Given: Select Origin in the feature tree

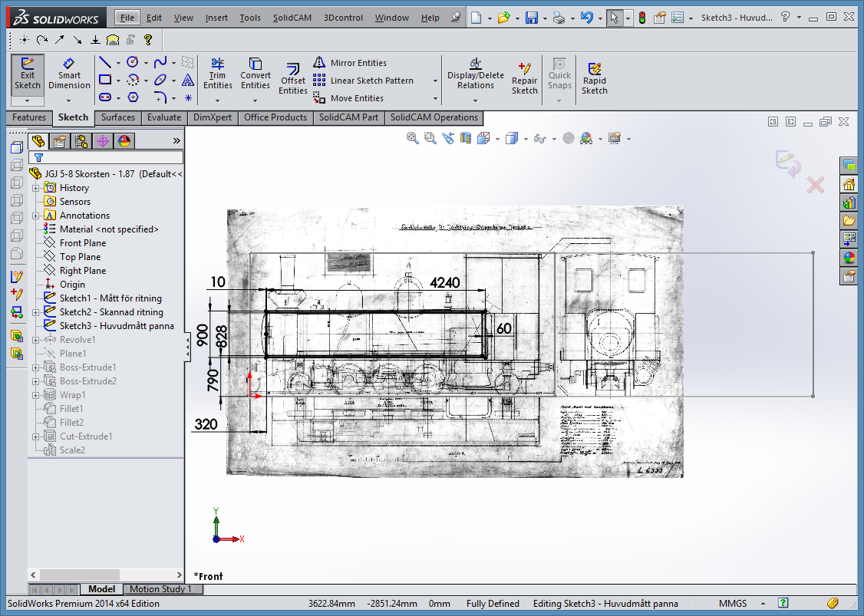Looking at the screenshot, I should tap(72, 285).
